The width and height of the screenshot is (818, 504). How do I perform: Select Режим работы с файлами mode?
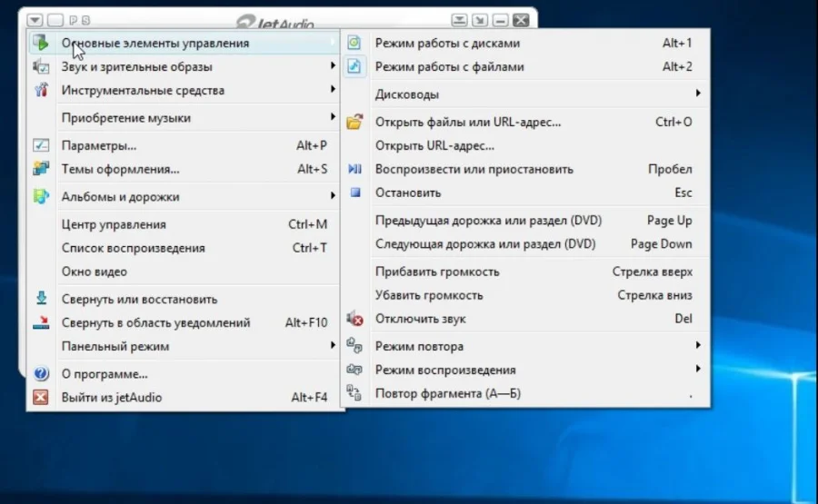pos(526,66)
